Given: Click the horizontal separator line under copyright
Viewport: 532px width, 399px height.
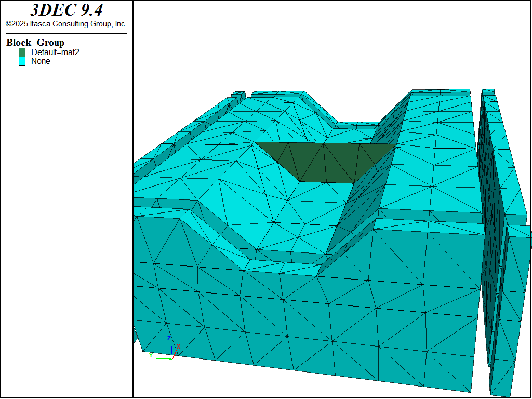Looking at the screenshot, I should click(x=66, y=33).
